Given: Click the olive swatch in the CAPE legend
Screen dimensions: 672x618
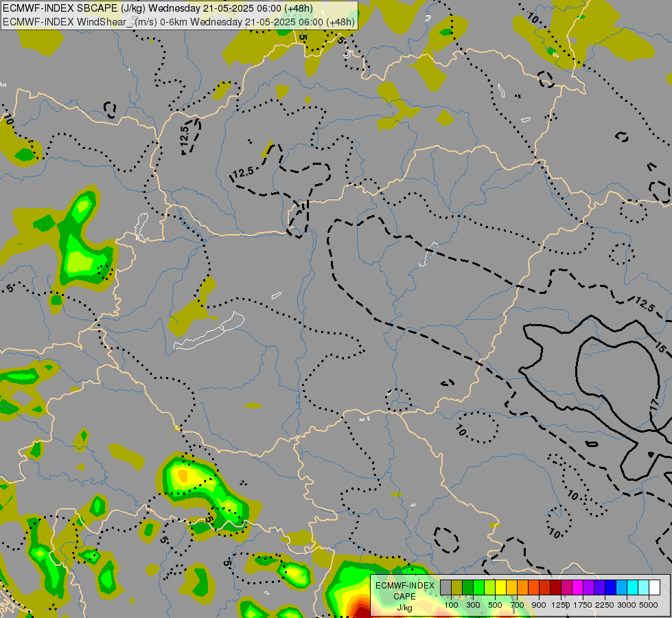Looking at the screenshot, I should point(456,587).
